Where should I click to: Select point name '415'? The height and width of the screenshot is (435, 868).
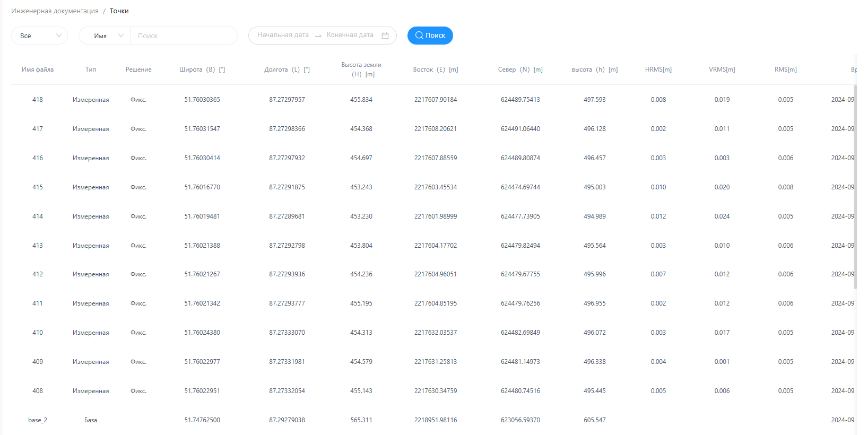coord(38,187)
